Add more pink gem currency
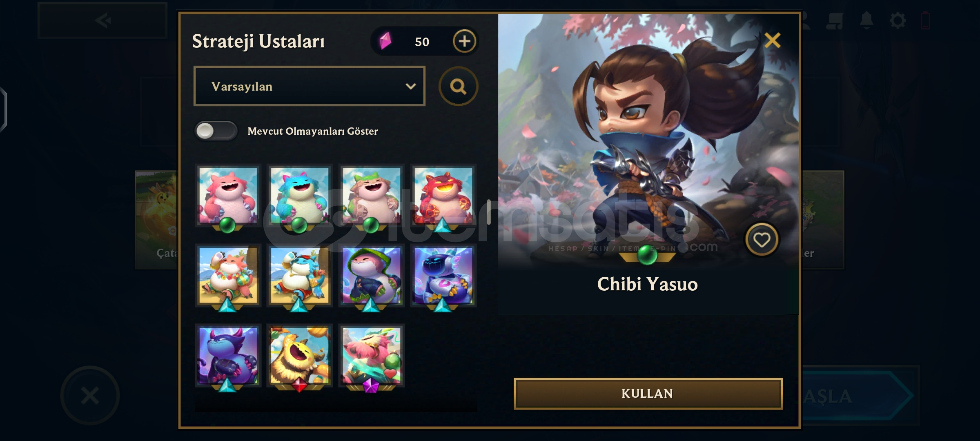Screen dimensions: 980x441 click(464, 41)
